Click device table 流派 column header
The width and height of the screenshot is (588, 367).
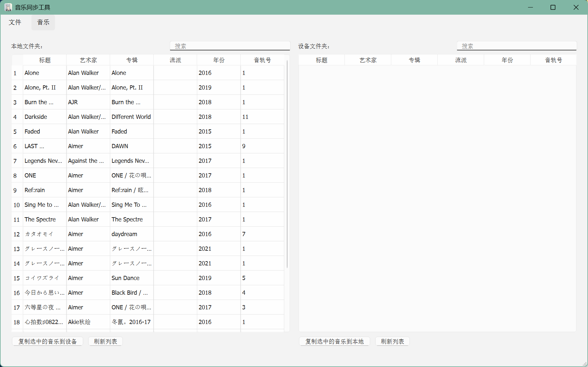click(x=461, y=60)
